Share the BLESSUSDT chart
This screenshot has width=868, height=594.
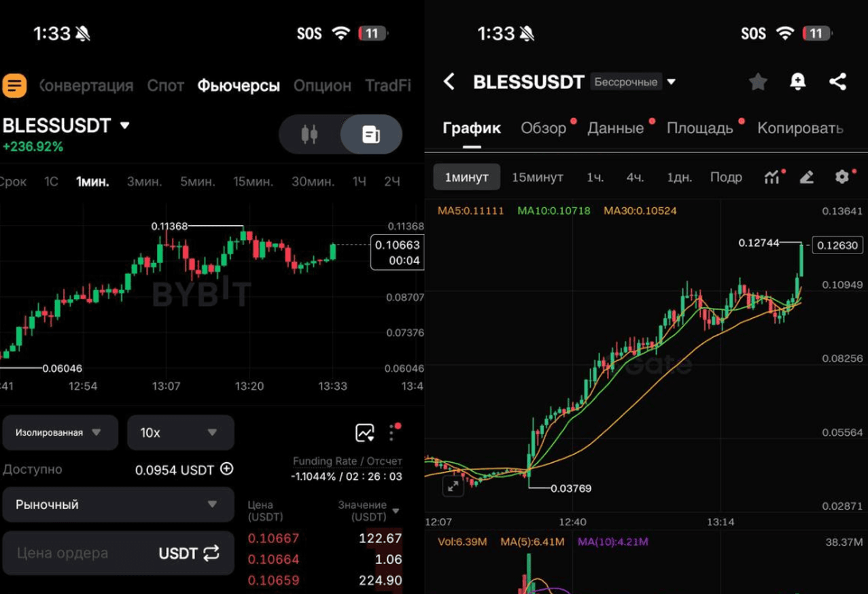838,82
